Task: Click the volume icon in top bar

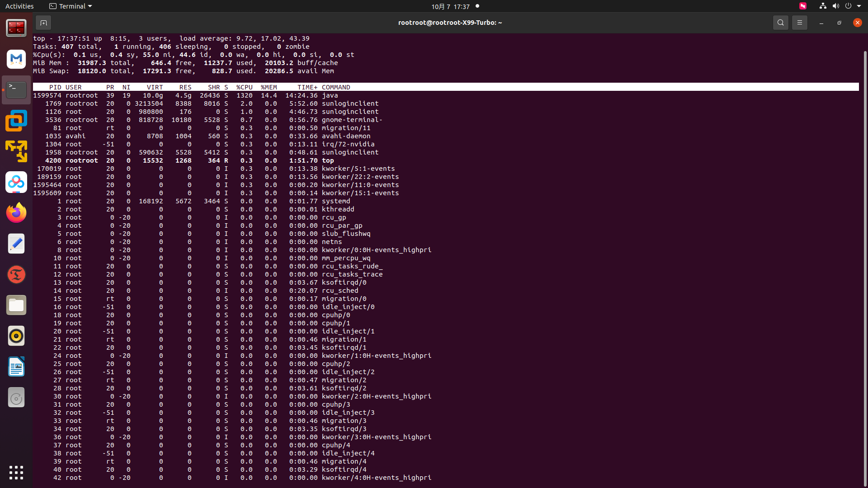Action: pos(835,6)
